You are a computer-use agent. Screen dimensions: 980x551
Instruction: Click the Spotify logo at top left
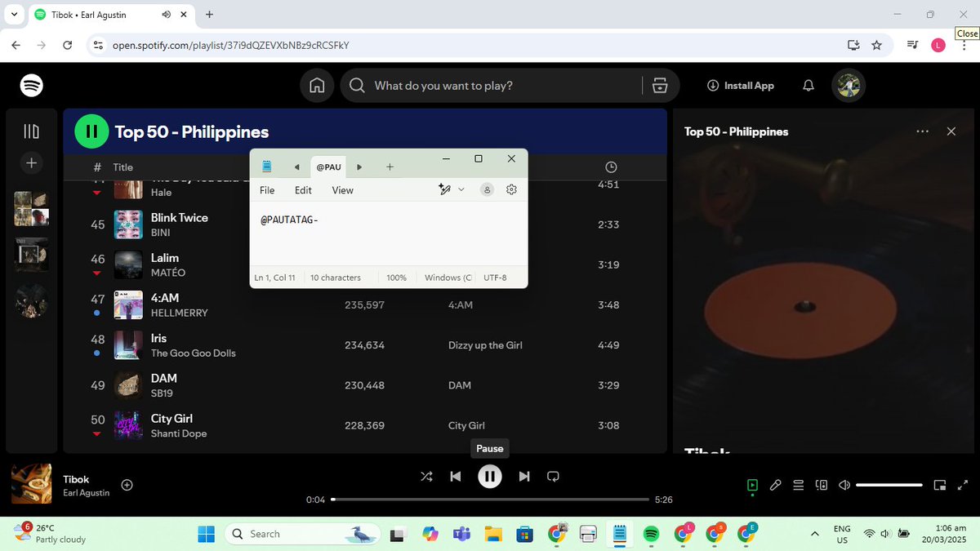point(32,86)
